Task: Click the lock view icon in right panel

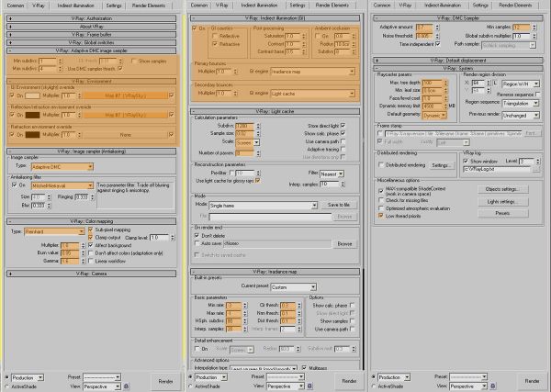Action: (493, 386)
